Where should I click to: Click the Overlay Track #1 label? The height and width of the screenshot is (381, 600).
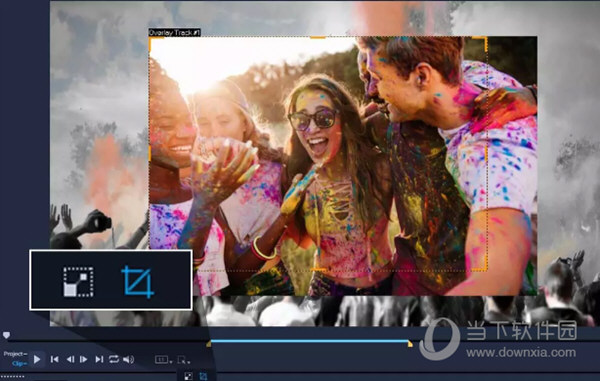(174, 33)
